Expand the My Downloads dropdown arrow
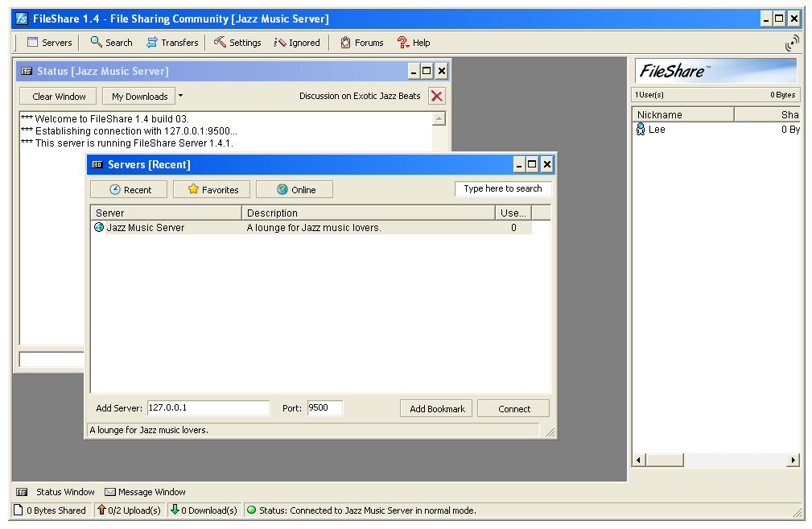The image size is (812, 529). [x=181, y=96]
